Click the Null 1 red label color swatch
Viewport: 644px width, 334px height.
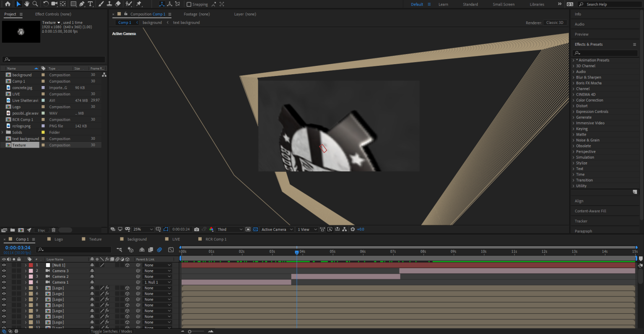pos(31,265)
